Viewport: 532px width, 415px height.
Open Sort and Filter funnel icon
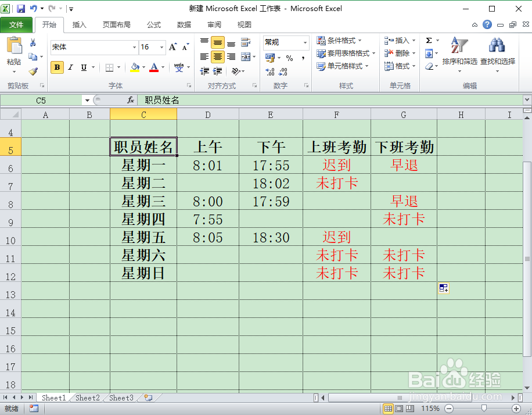(459, 45)
